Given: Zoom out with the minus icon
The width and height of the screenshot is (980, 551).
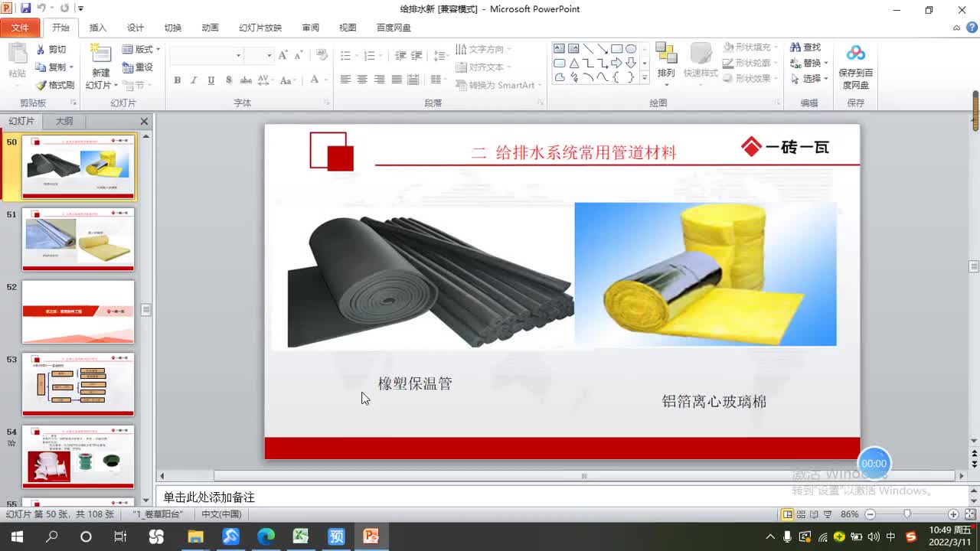Looking at the screenshot, I should 871,514.
